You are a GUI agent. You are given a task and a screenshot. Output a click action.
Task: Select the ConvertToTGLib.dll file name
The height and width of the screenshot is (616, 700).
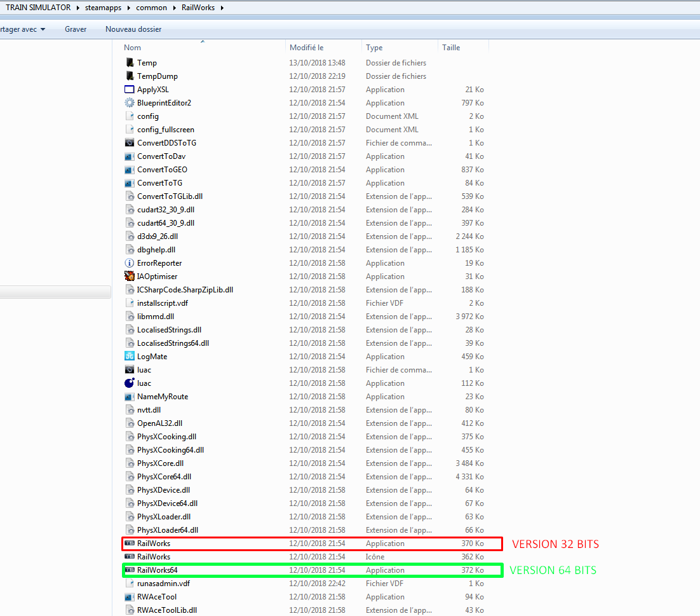[170, 196]
